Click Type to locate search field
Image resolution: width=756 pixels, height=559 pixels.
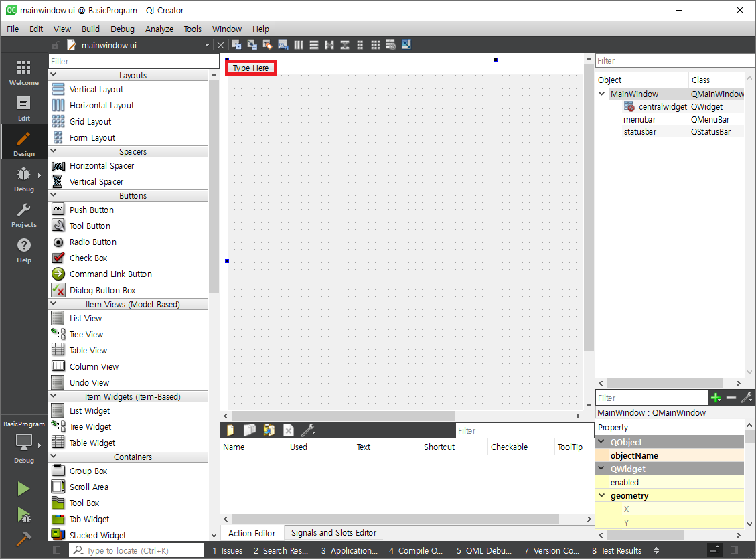coord(137,550)
